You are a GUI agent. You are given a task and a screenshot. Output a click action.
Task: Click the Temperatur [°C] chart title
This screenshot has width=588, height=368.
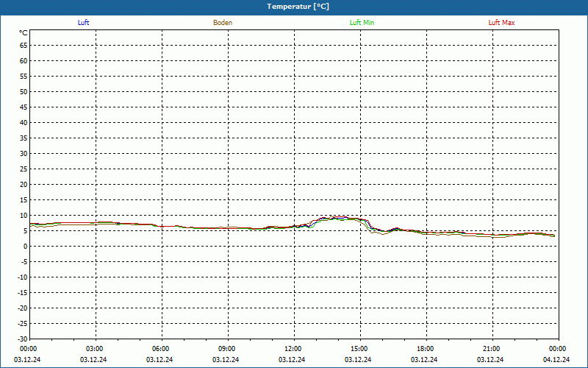(x=298, y=7)
